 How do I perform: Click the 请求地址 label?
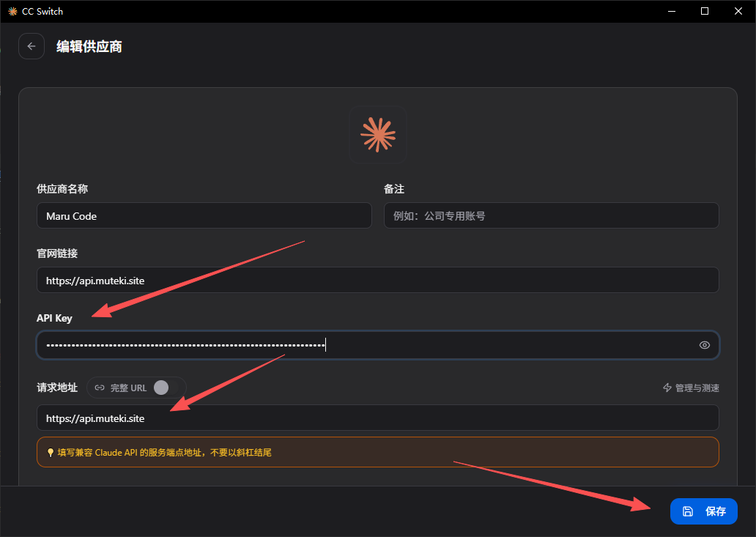coord(57,388)
